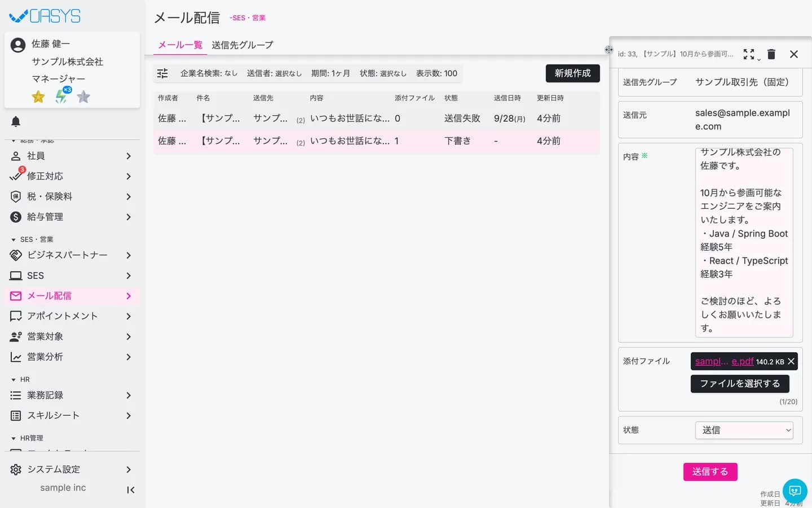Click the system settings gear icon

pos(16,470)
